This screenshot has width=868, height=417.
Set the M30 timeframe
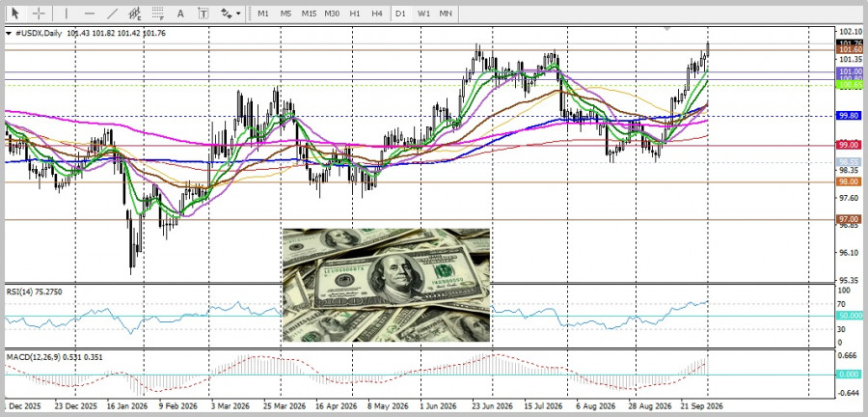[x=332, y=14]
